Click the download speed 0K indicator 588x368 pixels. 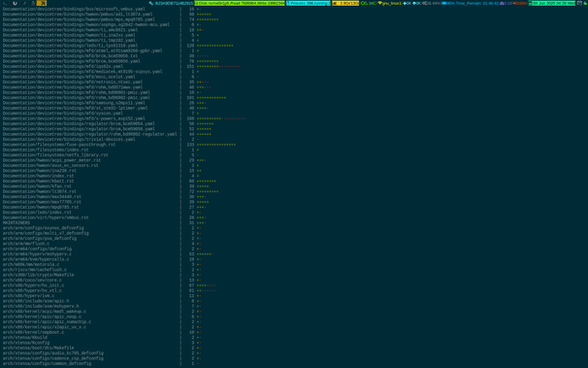click(x=407, y=3)
